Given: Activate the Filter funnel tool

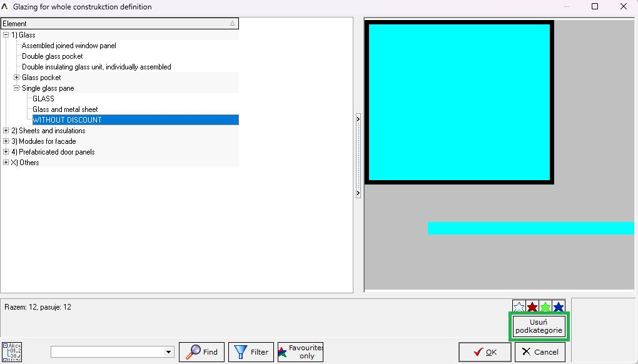Looking at the screenshot, I should [x=251, y=351].
